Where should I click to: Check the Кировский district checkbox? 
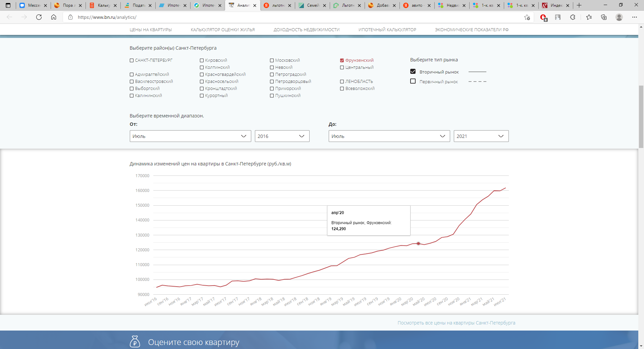202,60
